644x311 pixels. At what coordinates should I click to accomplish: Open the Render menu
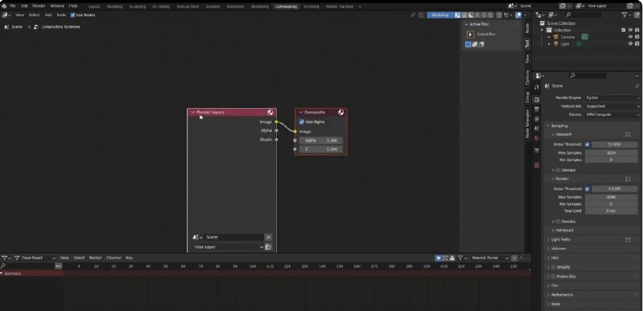point(39,6)
